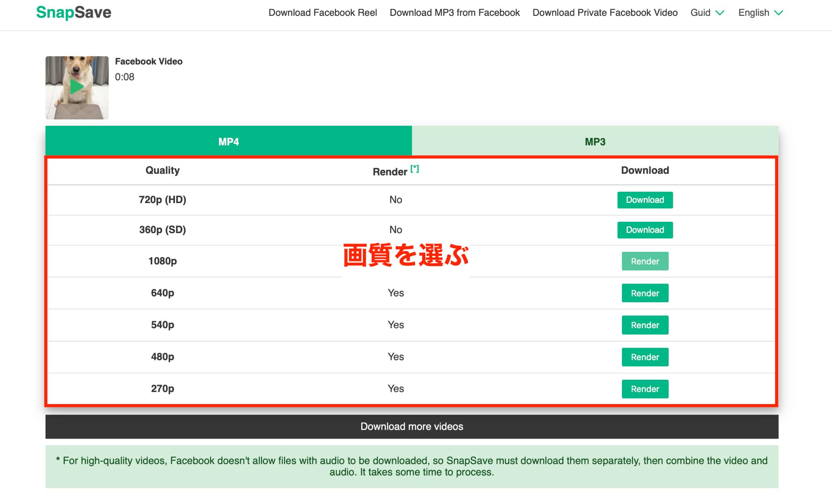The height and width of the screenshot is (504, 832).
Task: Click the Download column header
Action: pyautogui.click(x=645, y=170)
